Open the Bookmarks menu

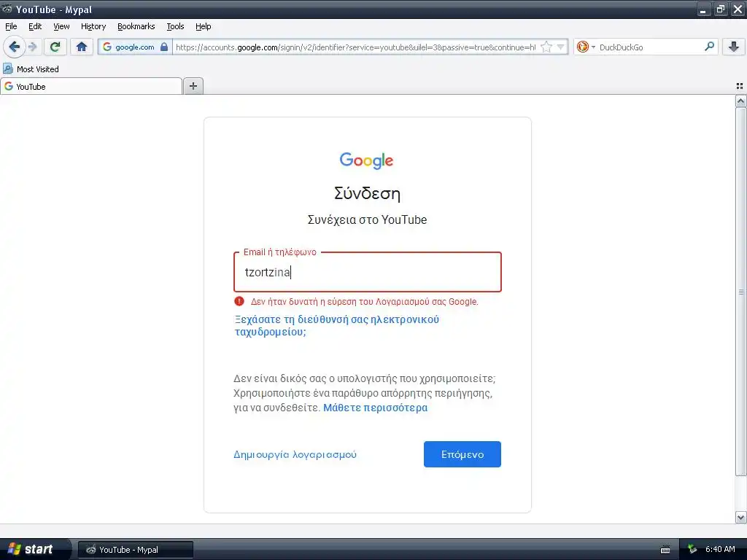click(136, 26)
